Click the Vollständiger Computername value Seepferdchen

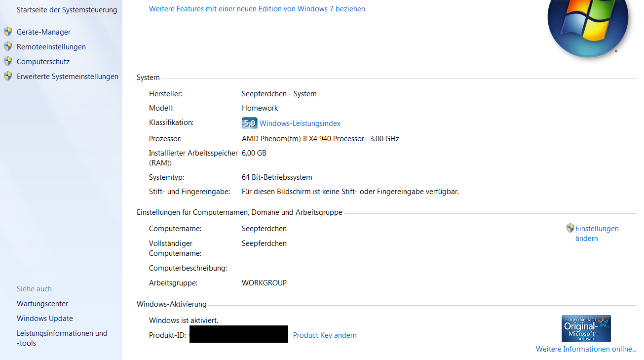264,243
